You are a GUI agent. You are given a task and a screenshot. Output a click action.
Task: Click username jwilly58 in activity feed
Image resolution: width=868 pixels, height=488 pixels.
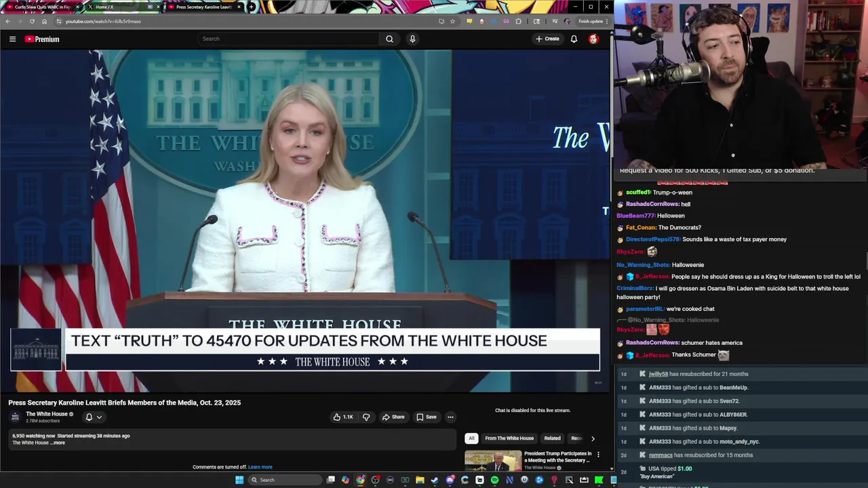pyautogui.click(x=658, y=374)
